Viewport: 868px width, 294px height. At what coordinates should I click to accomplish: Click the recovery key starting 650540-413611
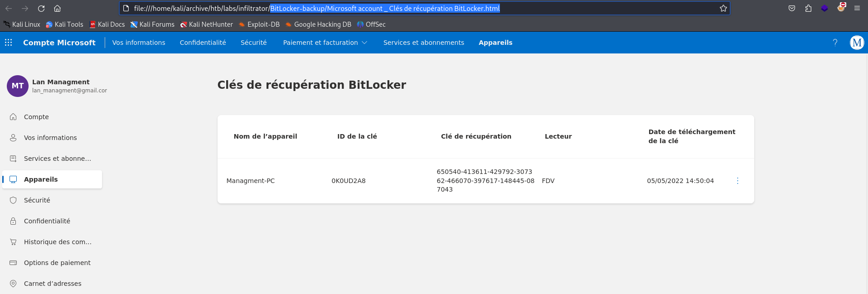tap(485, 181)
